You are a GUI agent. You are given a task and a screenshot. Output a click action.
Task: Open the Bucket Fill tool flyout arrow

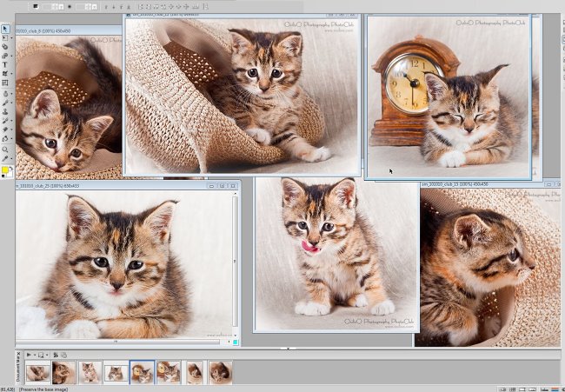pyautogui.click(x=11, y=139)
